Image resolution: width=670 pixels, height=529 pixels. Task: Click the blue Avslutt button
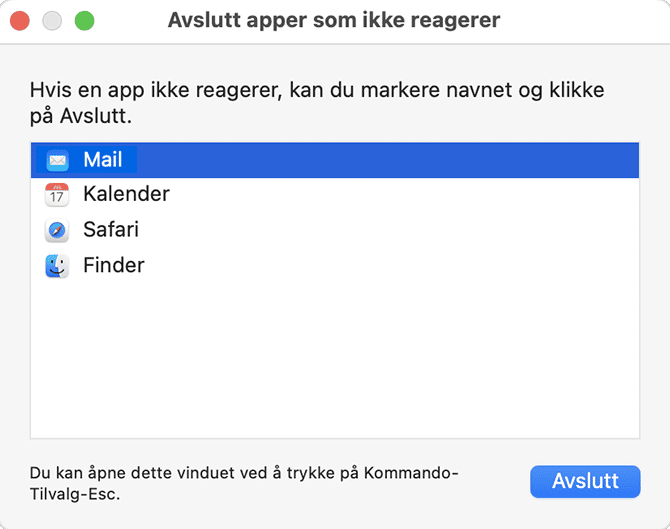point(585,482)
